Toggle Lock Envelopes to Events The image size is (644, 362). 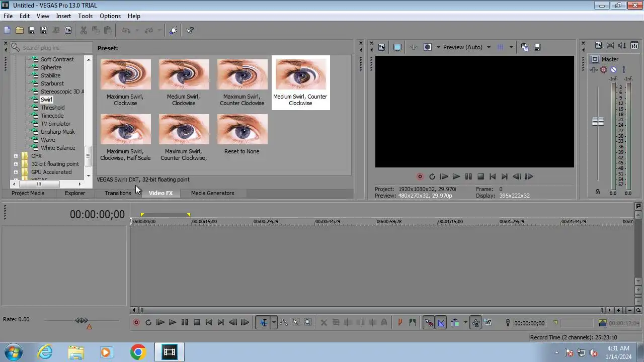coord(475,323)
